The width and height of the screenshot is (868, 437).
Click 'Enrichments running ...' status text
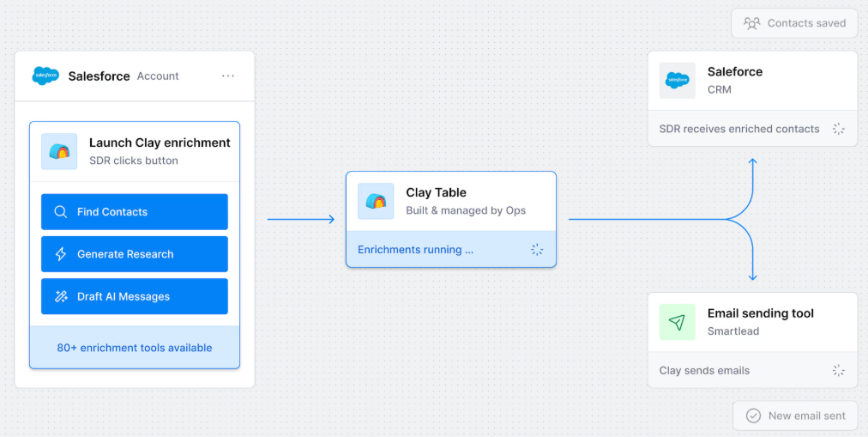415,250
